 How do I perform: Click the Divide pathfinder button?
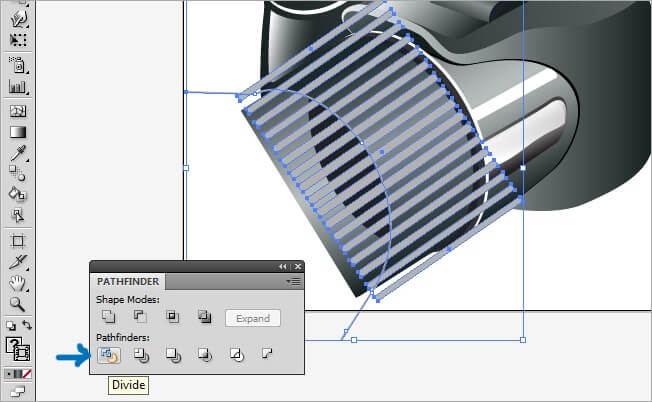click(107, 353)
